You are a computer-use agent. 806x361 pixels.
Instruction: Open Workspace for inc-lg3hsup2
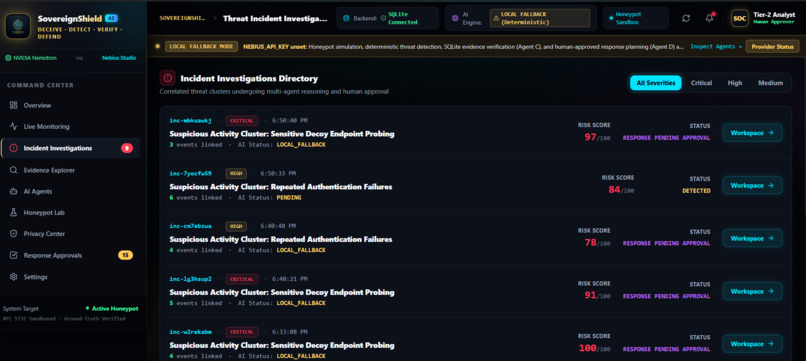click(753, 291)
